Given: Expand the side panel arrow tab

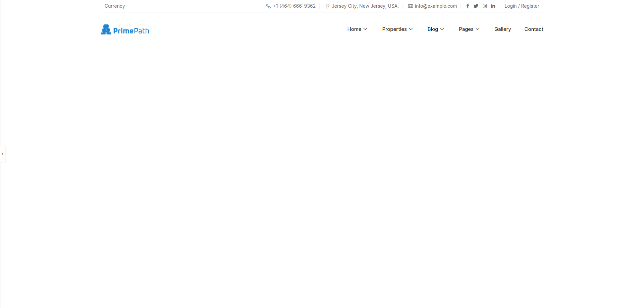Looking at the screenshot, I should pos(3,154).
